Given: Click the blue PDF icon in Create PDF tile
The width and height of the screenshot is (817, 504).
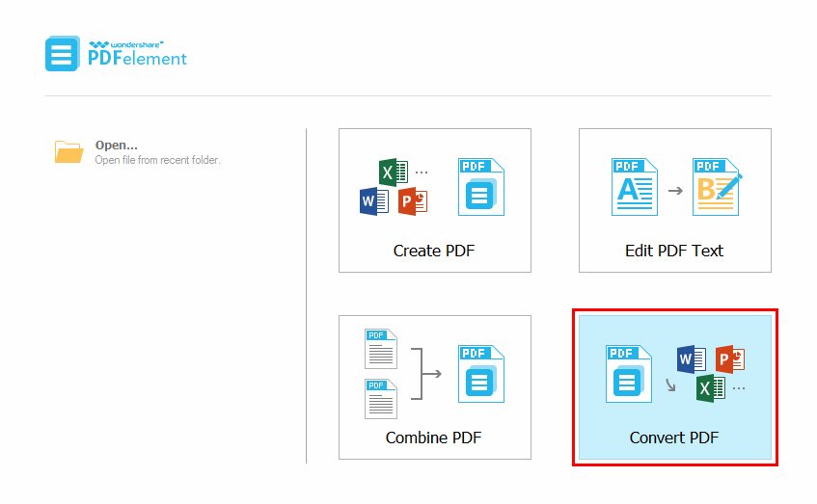Looking at the screenshot, I should click(481, 187).
